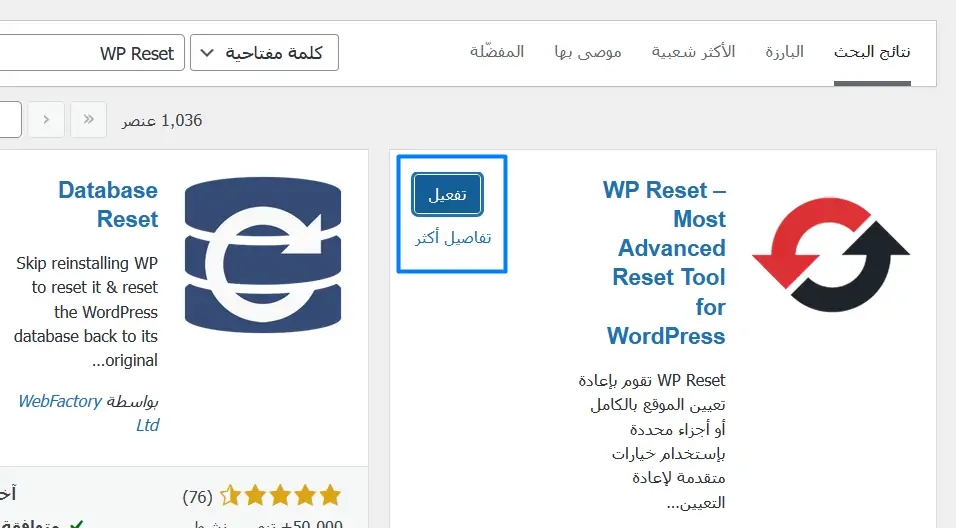Switch to the المفضّلة tab
This screenshot has height=528, width=956.
[497, 52]
